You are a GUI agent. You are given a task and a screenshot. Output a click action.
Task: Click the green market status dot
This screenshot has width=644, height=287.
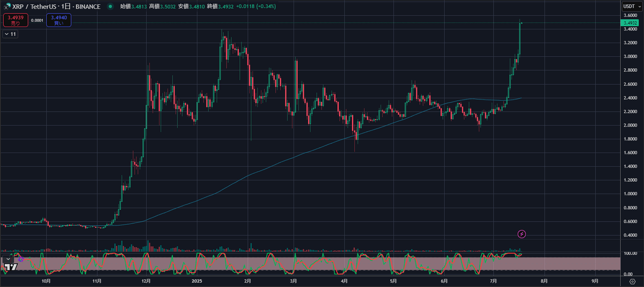tap(110, 7)
